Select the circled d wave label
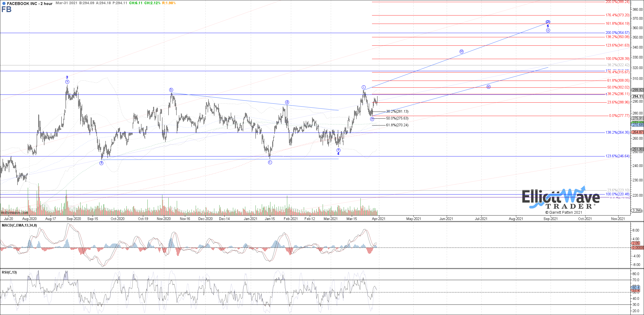The width and height of the screenshot is (644, 315). [x=287, y=102]
